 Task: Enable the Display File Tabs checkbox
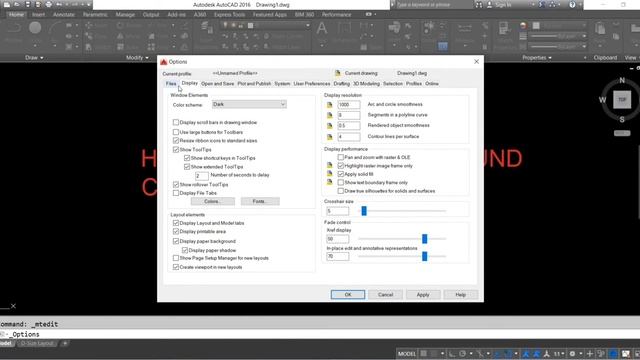tap(176, 193)
